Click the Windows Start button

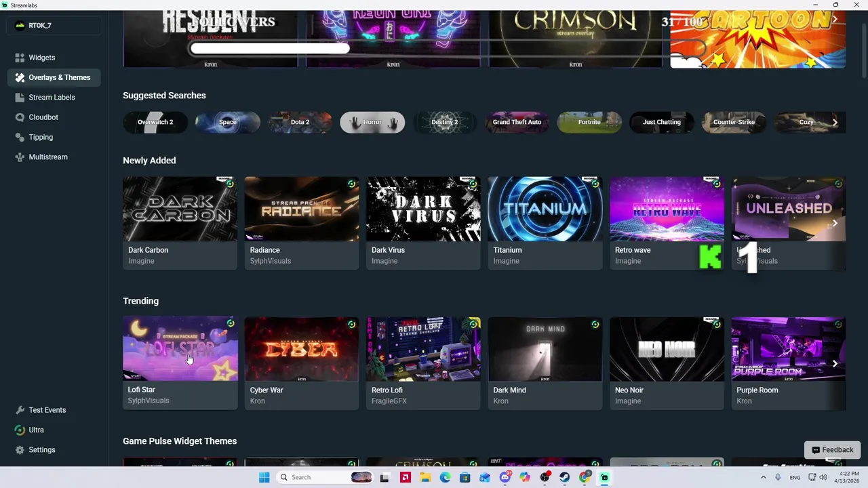tap(264, 477)
